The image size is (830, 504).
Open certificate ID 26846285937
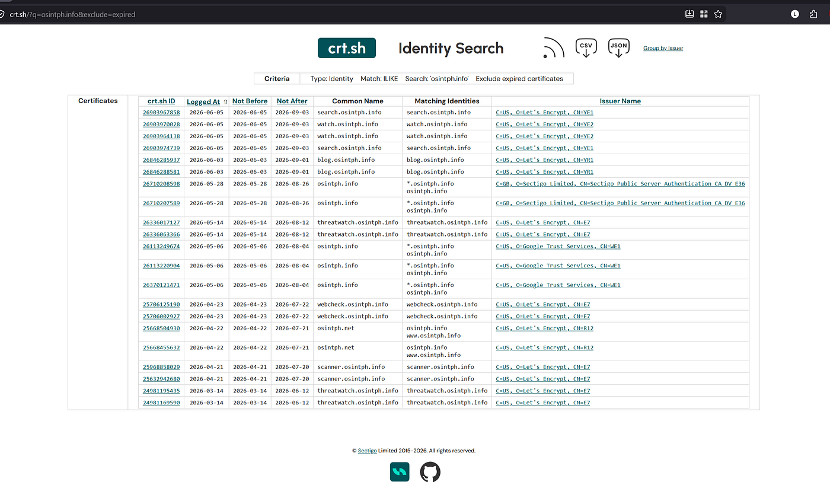161,160
